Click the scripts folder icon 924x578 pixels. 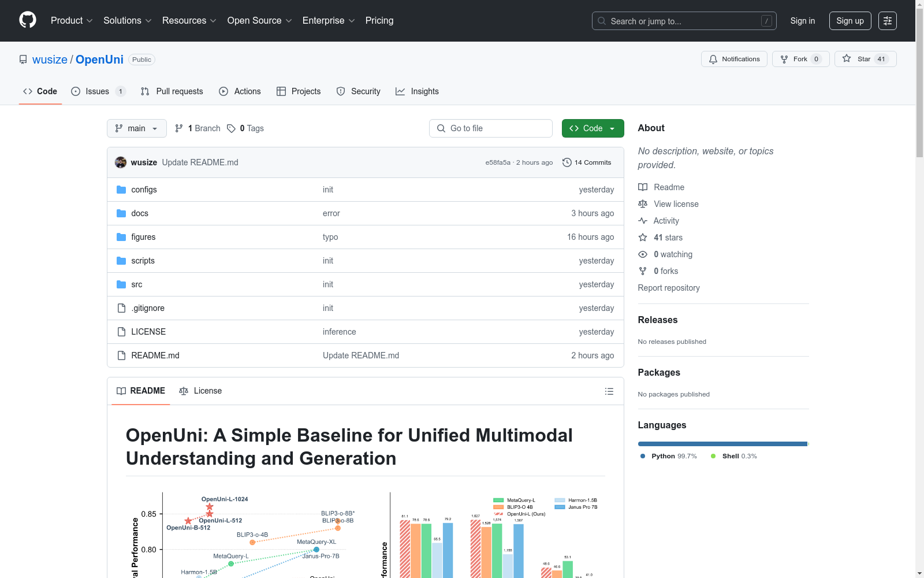point(121,261)
